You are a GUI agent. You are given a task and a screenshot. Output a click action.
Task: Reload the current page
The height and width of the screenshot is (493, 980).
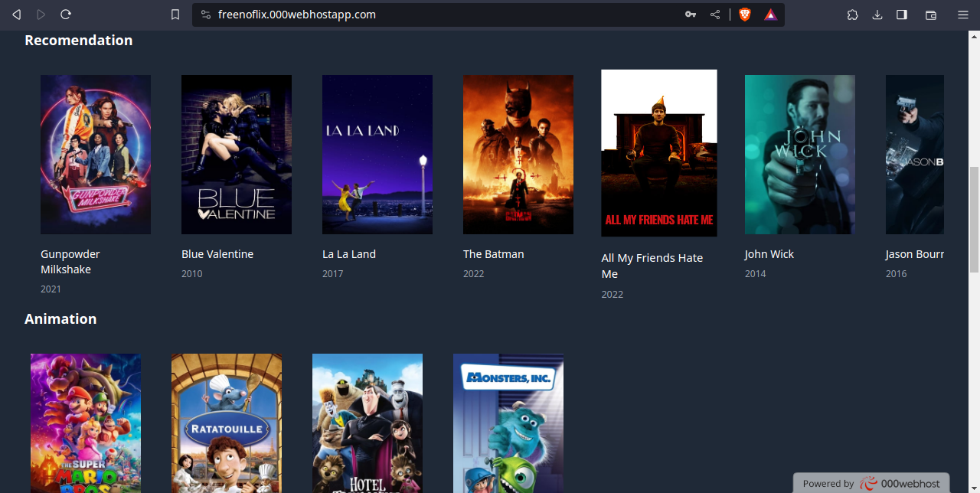(x=66, y=15)
